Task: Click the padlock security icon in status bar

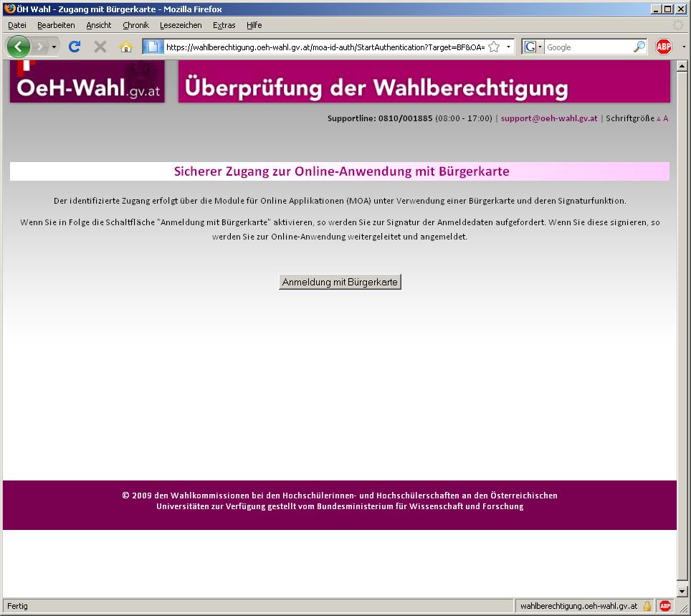Action: coord(647,606)
